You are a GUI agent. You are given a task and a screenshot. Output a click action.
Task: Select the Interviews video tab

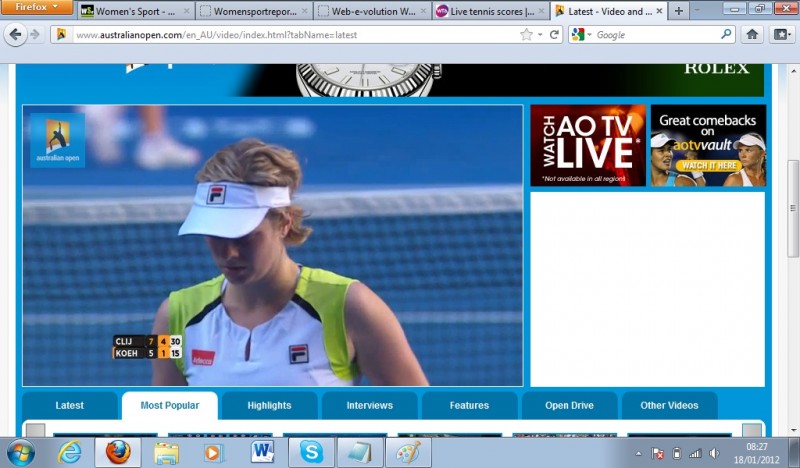(x=369, y=405)
